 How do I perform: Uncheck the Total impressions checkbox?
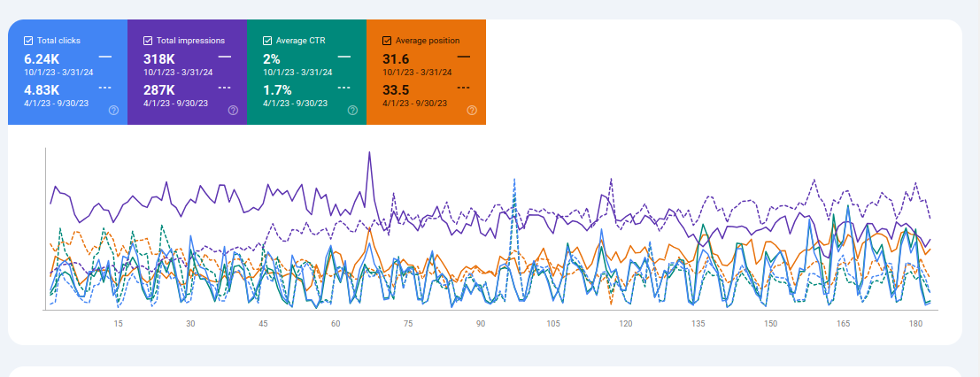148,41
